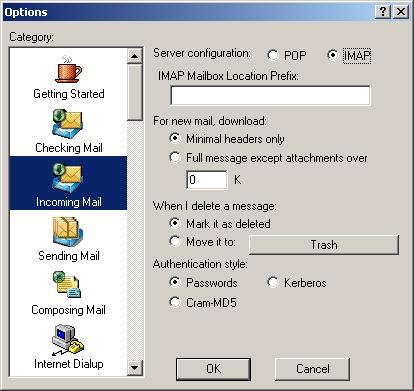Click the Cancel button

312,369
